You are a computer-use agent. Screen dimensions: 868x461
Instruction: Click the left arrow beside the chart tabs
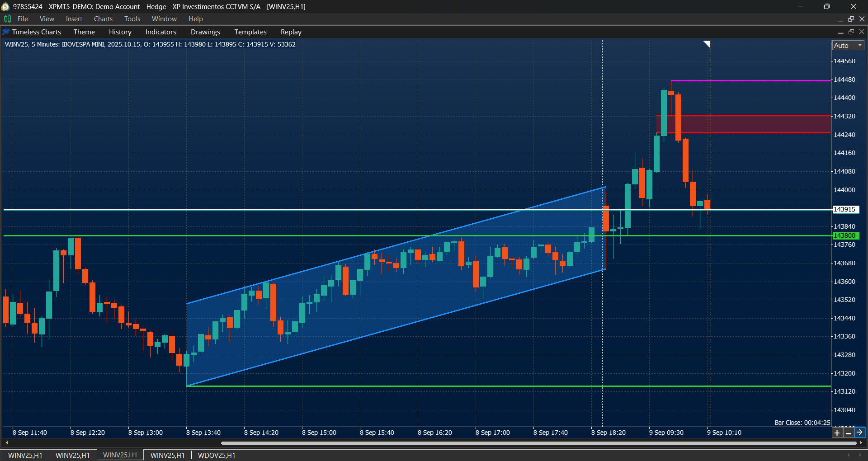click(x=849, y=455)
